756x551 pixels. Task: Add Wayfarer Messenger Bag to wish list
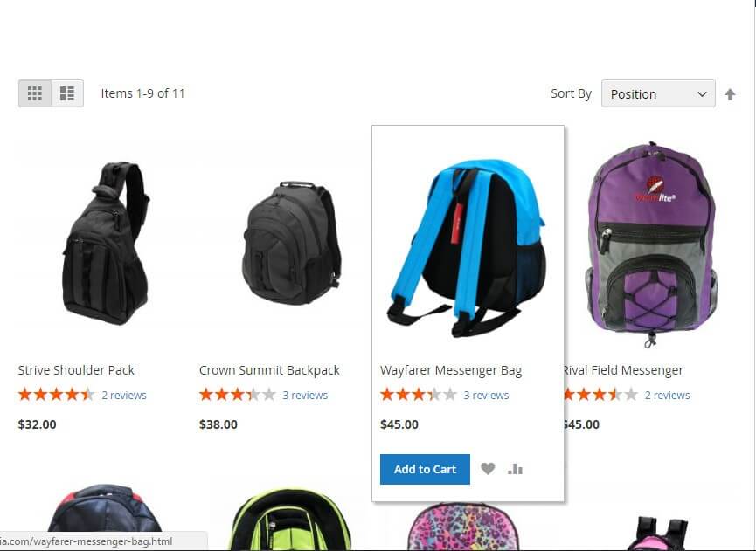point(488,469)
